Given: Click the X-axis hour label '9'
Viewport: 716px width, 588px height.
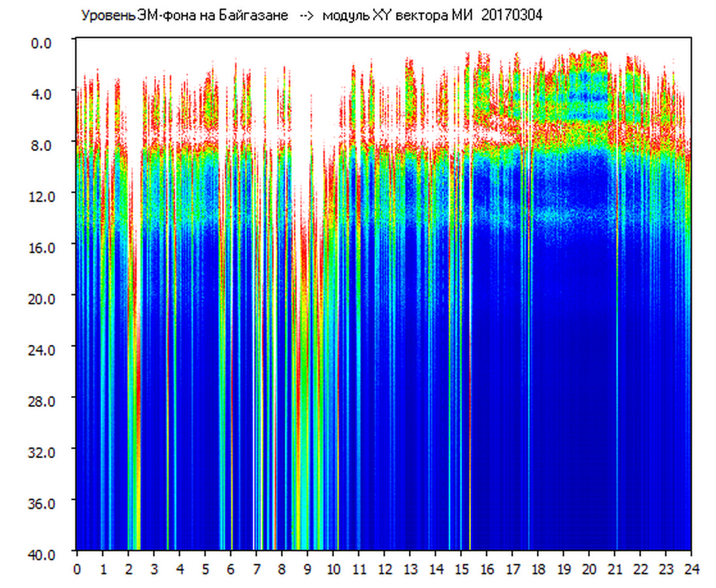Looking at the screenshot, I should point(308,569).
